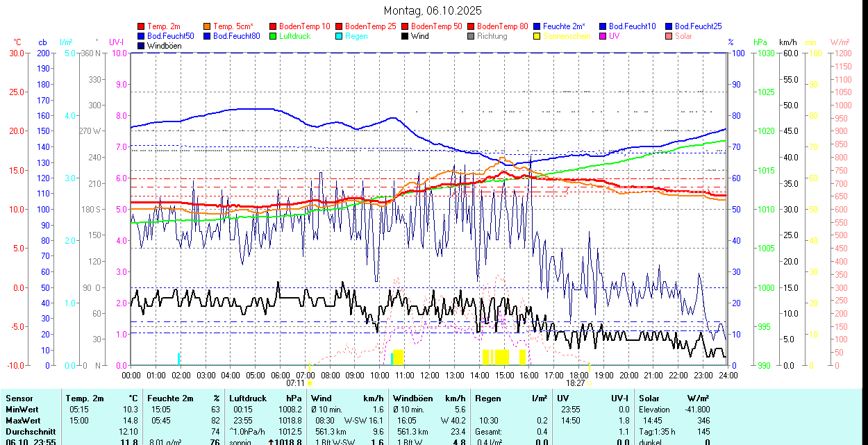868x445 pixels.
Task: Click the orange Temp. 5cm* legend swatch
Action: point(208,26)
